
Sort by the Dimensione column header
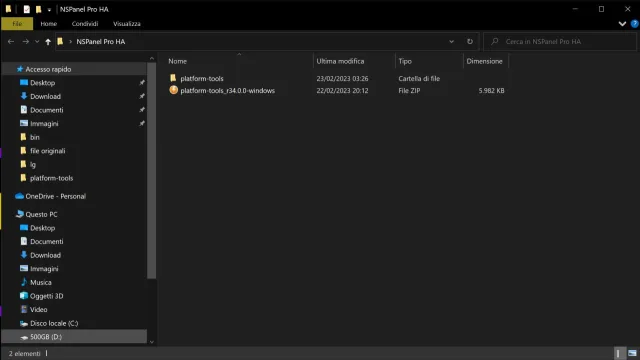click(484, 61)
